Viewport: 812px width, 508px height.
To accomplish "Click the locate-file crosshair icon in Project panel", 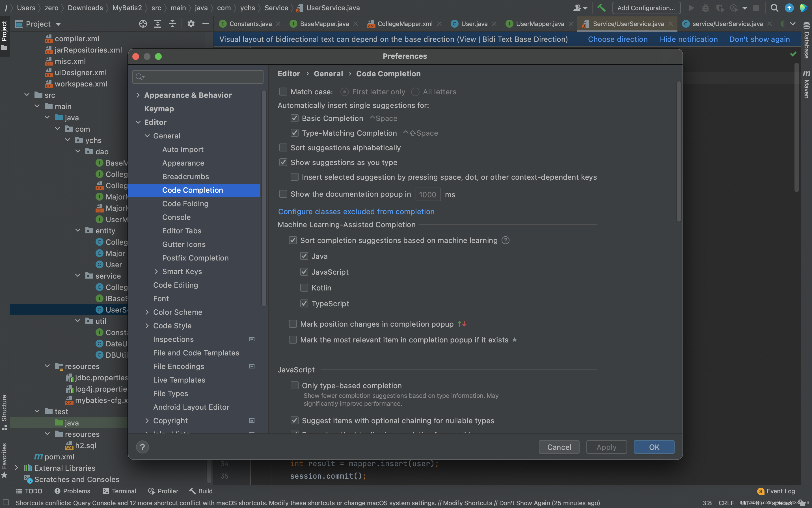I will click(143, 24).
